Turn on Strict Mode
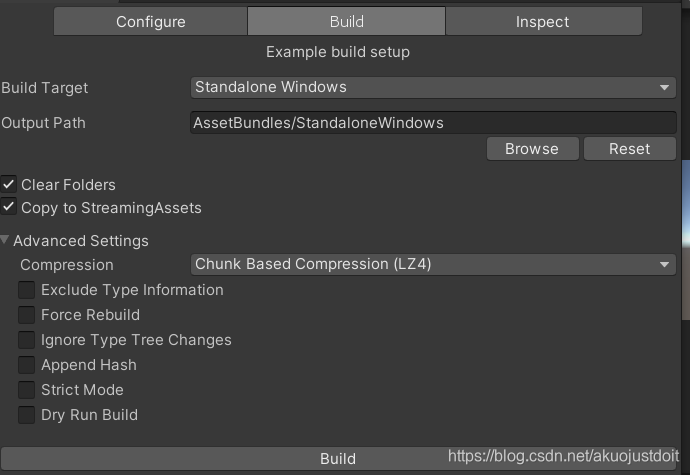Viewport: 690px width, 475px height. pos(27,390)
